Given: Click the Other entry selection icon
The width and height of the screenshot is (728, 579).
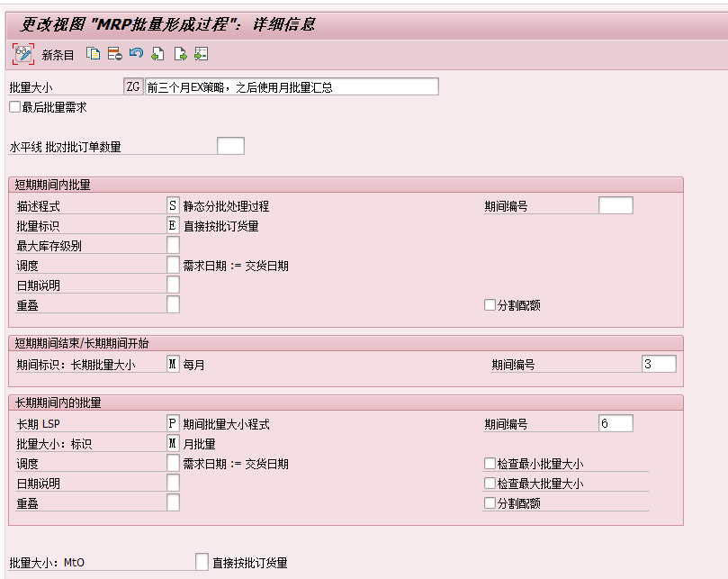Looking at the screenshot, I should pos(202,54).
